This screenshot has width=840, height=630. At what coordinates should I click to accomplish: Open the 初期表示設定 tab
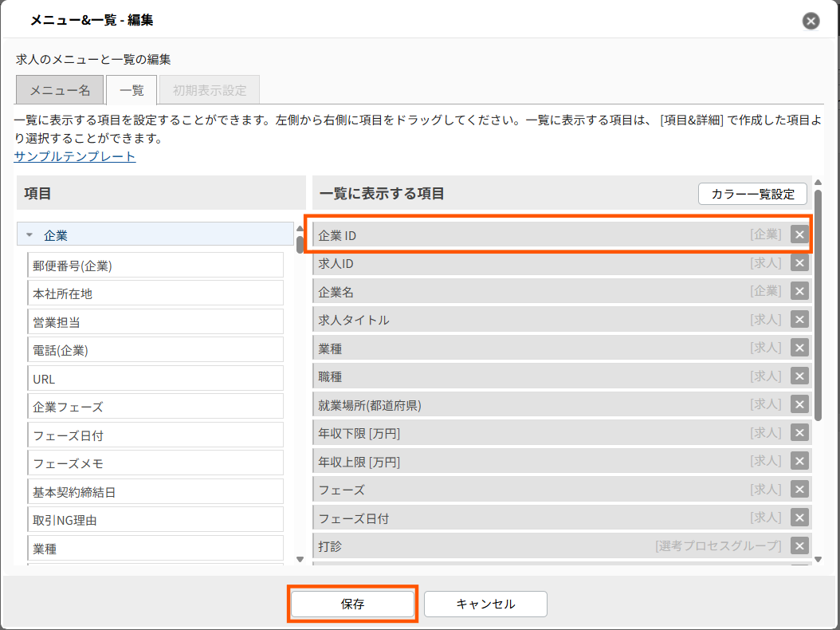(x=210, y=90)
